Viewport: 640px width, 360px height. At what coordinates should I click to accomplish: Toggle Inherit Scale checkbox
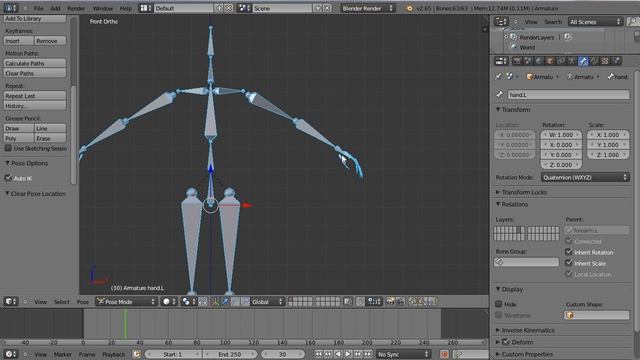569,263
